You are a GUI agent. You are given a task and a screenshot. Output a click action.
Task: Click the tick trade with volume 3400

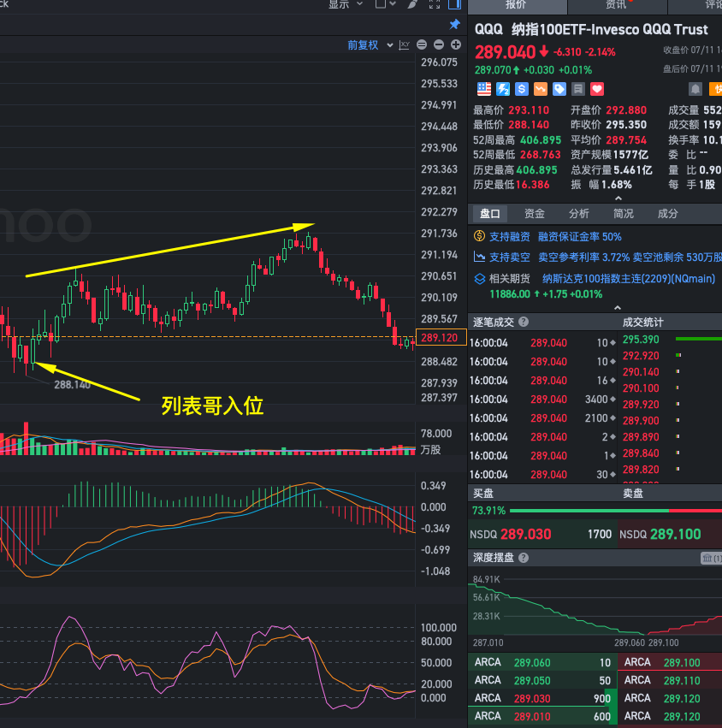(542, 400)
